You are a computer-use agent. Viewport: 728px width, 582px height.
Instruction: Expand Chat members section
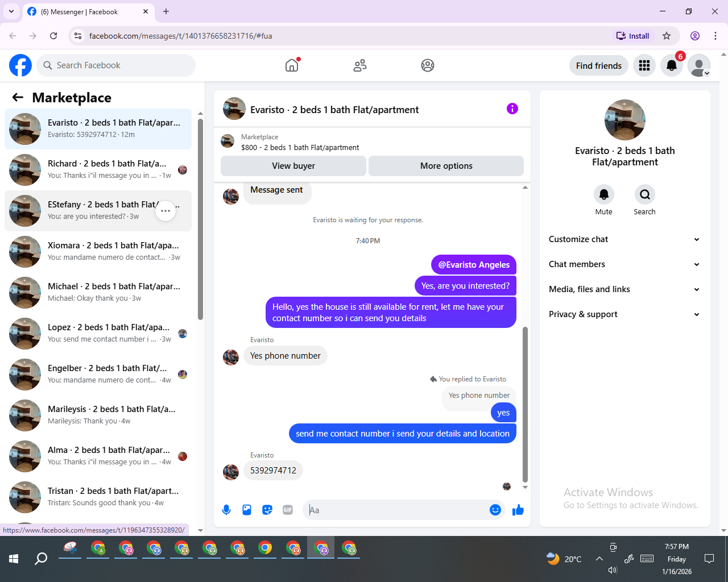(x=624, y=264)
